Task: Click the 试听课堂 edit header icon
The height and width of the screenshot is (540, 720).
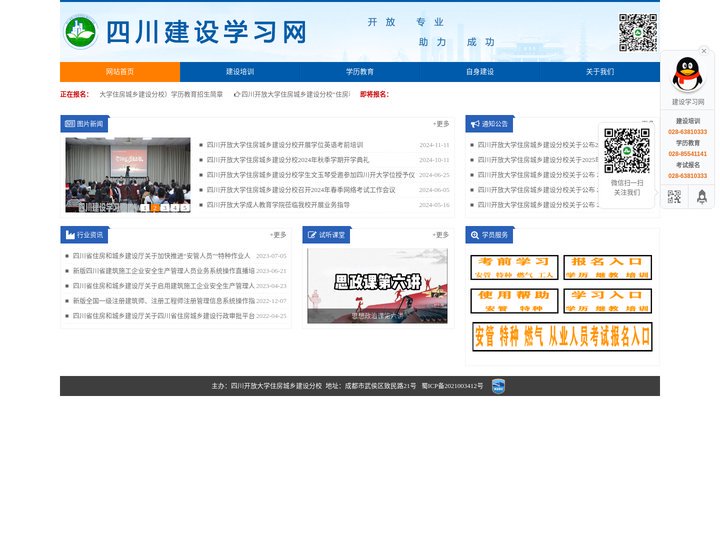Action: (312, 235)
